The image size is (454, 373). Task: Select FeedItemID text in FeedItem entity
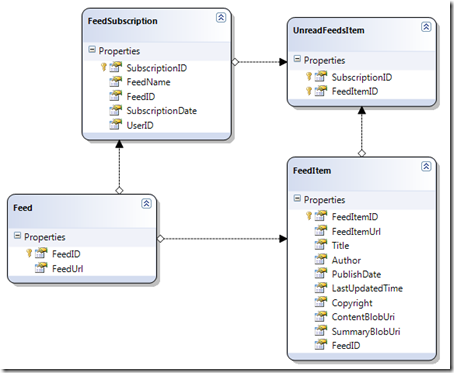(x=355, y=217)
